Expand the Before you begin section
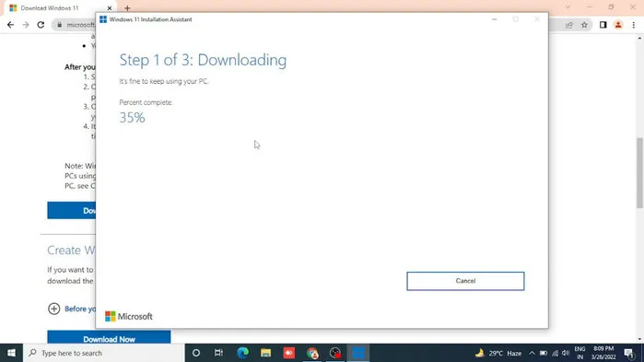The image size is (644, 362). pos(53,309)
